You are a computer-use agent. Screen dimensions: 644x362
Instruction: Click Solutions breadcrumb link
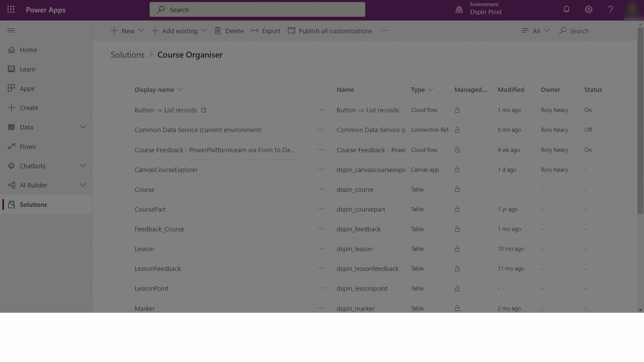click(x=128, y=54)
